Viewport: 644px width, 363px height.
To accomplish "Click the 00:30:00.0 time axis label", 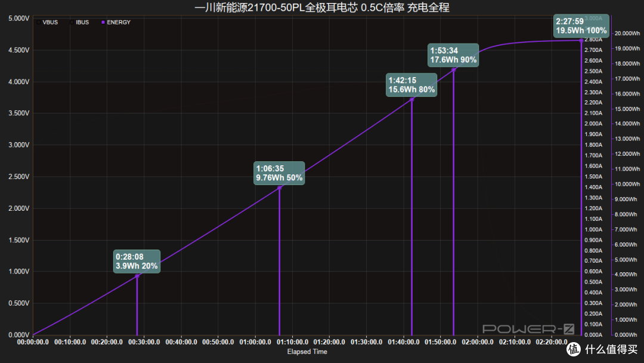I will [x=144, y=342].
